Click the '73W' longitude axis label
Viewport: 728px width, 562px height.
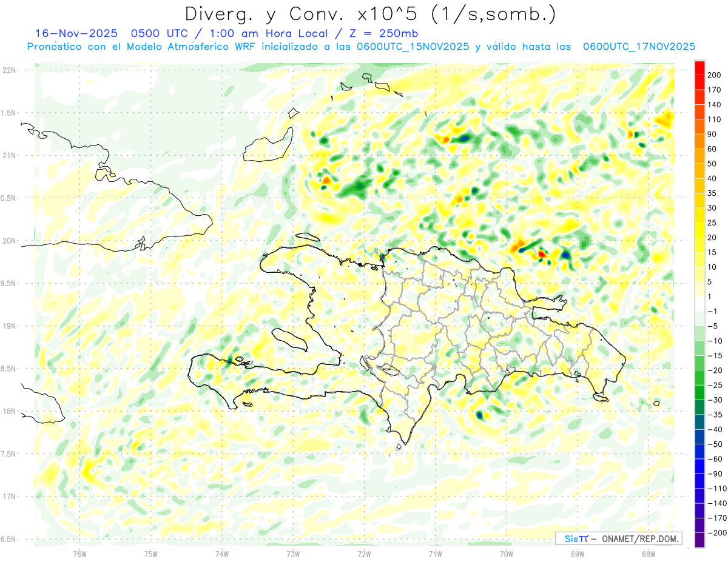point(293,553)
